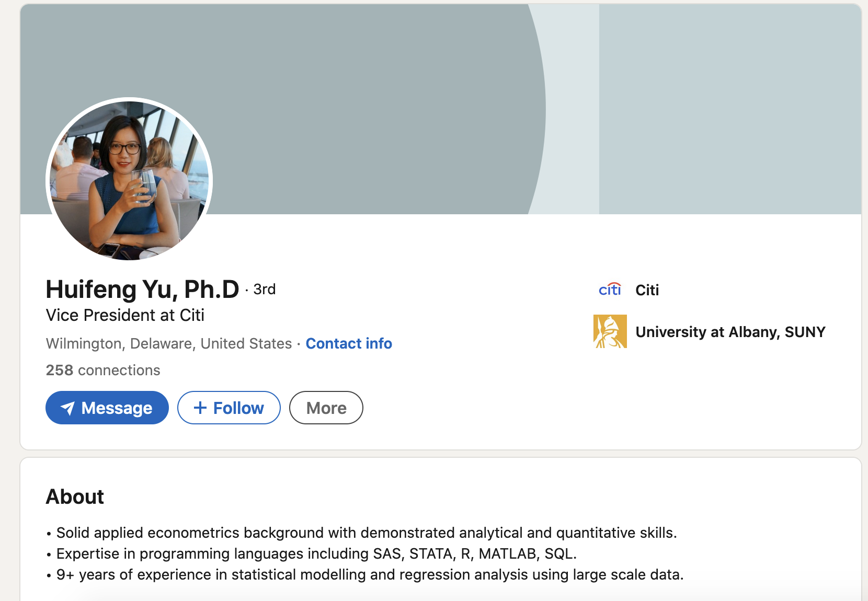Click the Wilmington, Delaware location text
Viewport: 868px width, 601px height.
[x=169, y=343]
